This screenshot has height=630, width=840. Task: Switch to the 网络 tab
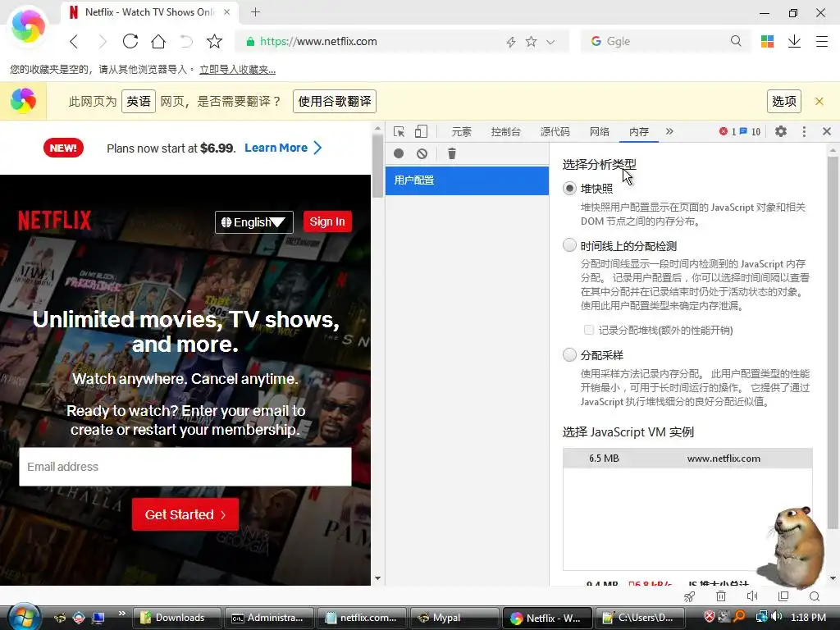coord(600,132)
